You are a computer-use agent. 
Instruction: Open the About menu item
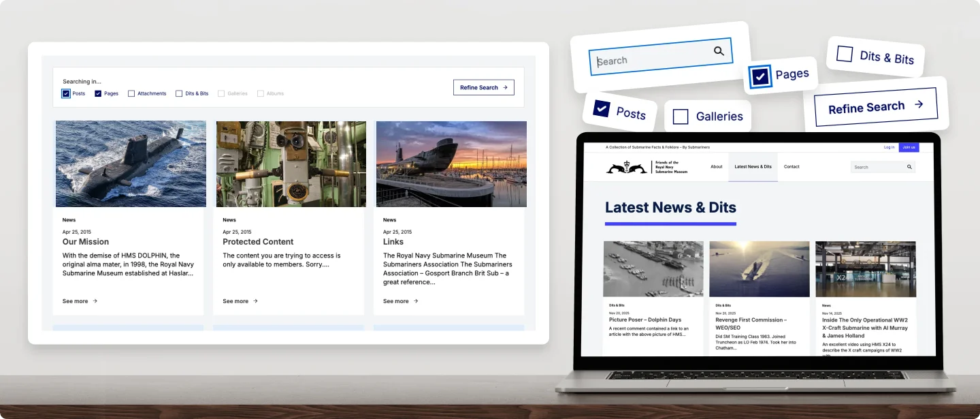[x=716, y=167]
